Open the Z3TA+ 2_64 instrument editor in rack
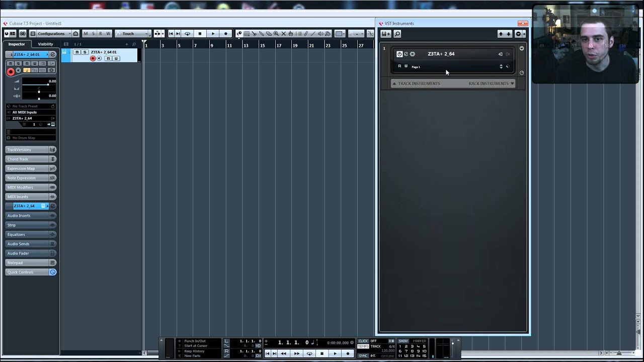644x362 pixels. 406,54
